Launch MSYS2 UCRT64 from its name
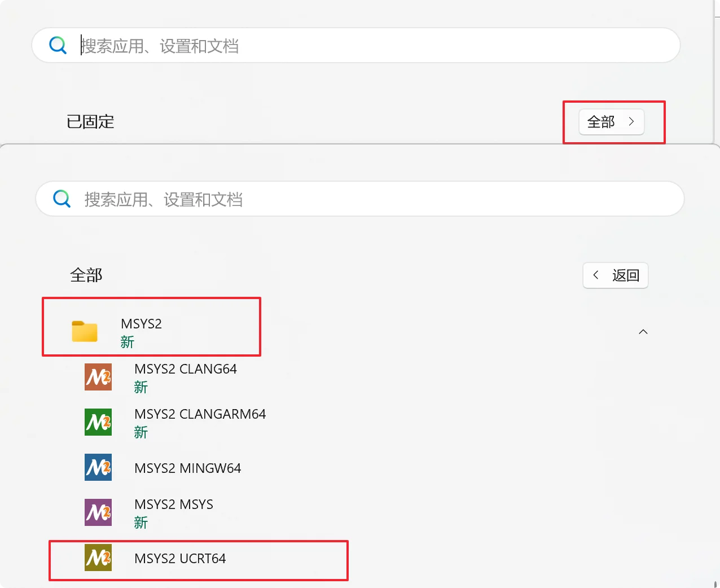This screenshot has width=720, height=588. click(x=180, y=559)
